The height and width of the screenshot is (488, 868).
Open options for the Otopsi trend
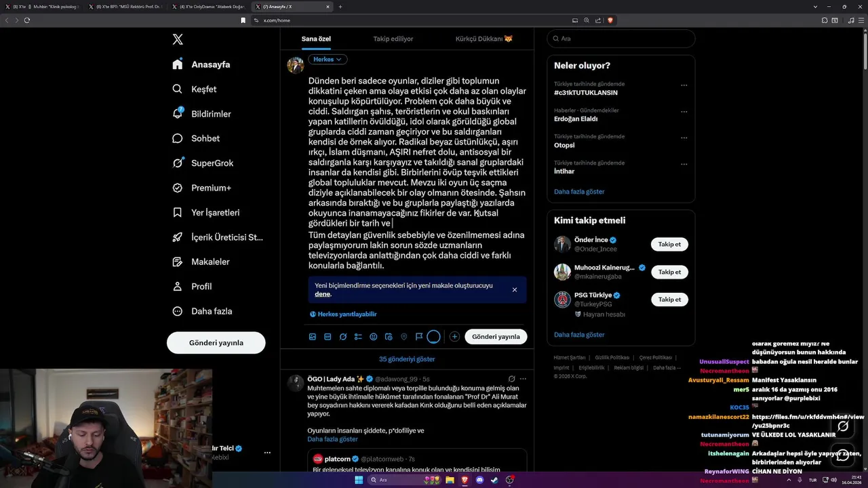pos(684,138)
